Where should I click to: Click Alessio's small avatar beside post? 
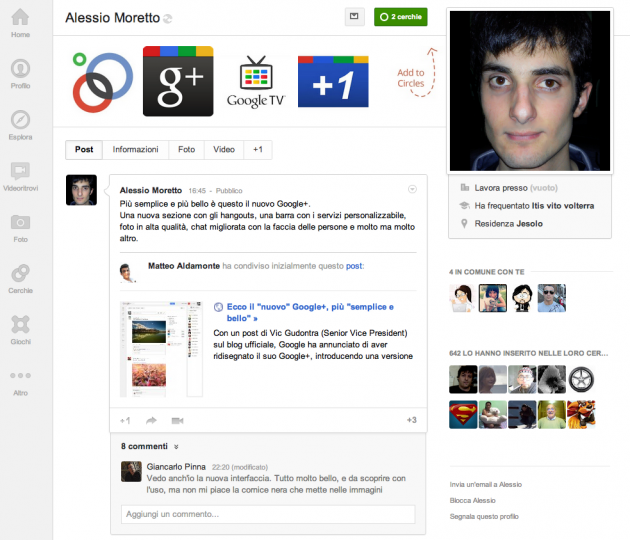(x=82, y=190)
